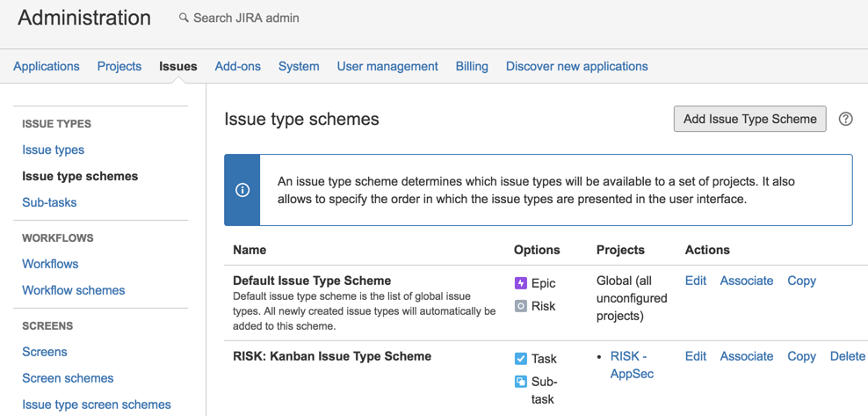
Task: Click the help question mark icon
Action: [x=845, y=119]
